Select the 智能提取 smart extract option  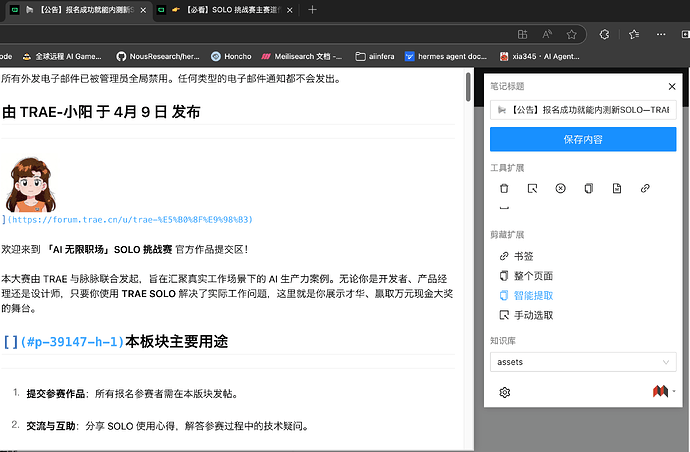[526, 295]
